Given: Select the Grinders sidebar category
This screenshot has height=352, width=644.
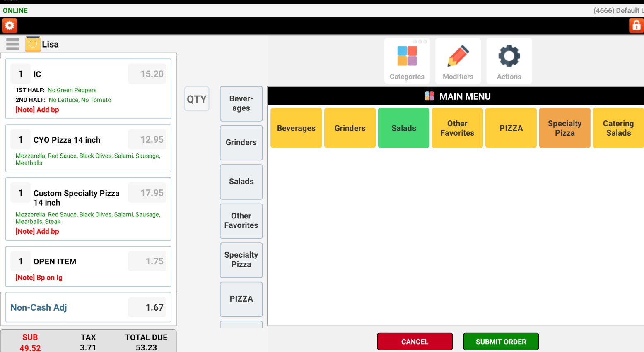Looking at the screenshot, I should coord(241,143).
